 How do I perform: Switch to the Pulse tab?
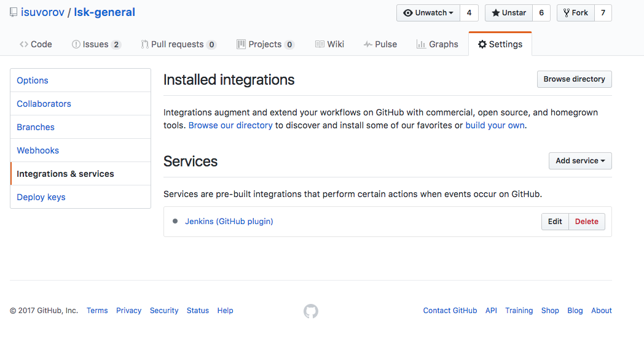pos(380,44)
